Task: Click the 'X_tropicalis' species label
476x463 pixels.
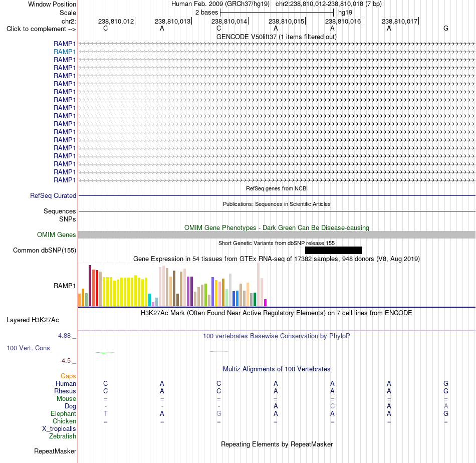Action: click(x=59, y=429)
